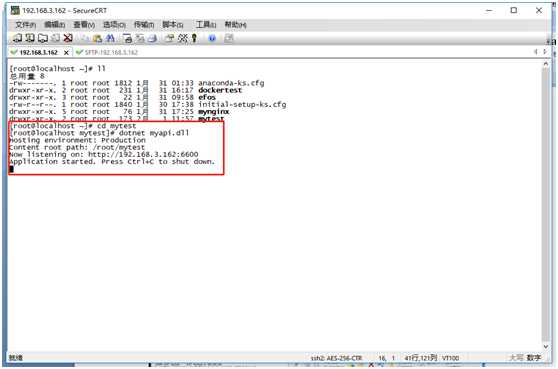The image size is (558, 369).
Task: Open the 工具 menu
Action: pos(206,25)
